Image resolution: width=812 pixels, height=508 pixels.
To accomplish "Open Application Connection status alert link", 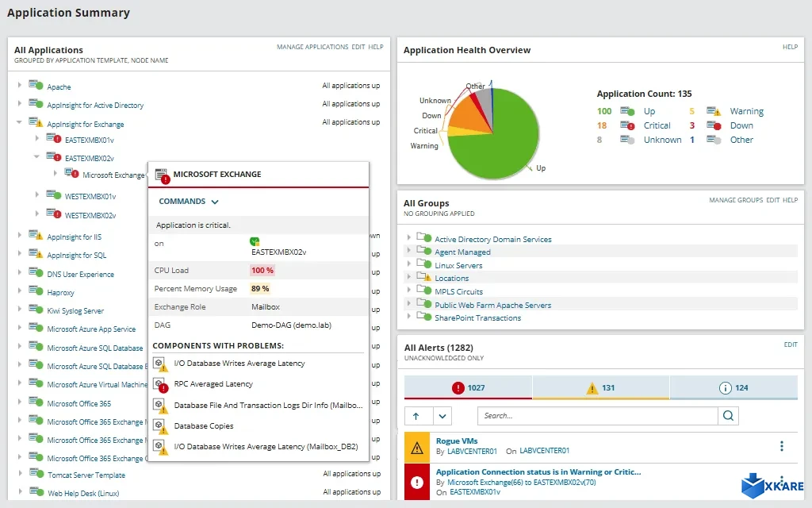I will 538,471.
